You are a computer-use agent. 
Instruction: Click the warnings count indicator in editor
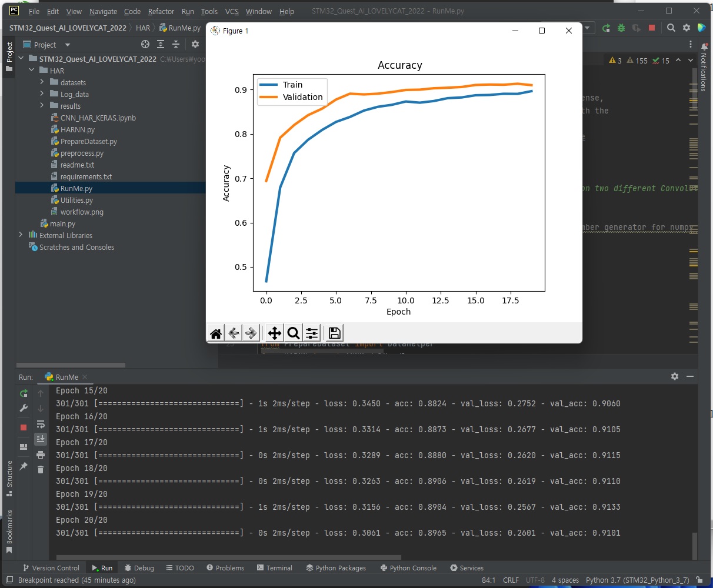pos(615,60)
